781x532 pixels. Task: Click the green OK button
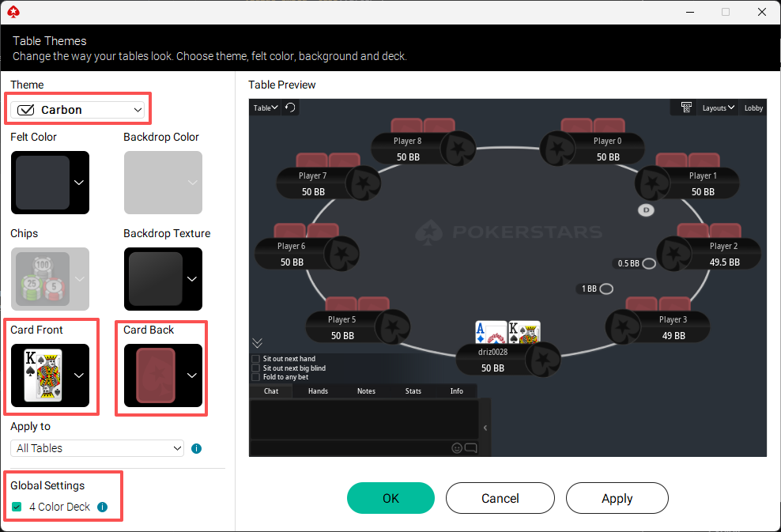point(390,498)
